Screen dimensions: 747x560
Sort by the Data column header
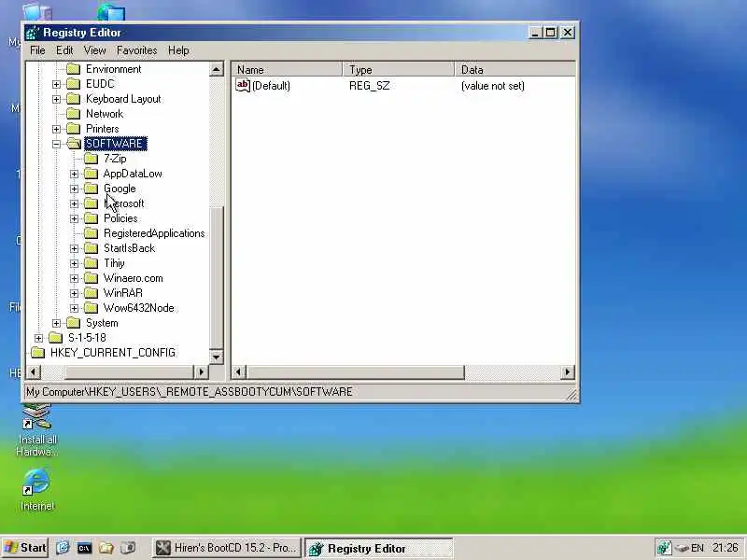(514, 69)
